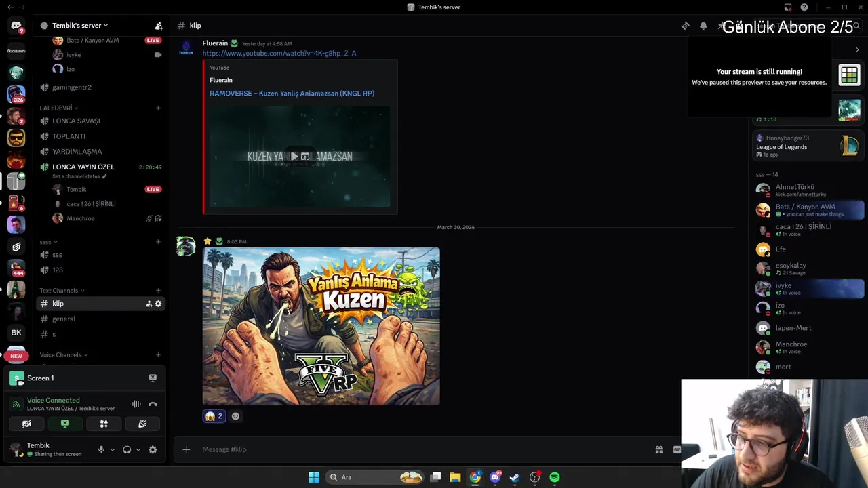The height and width of the screenshot is (488, 868).
Task: Open user settings gear icon
Action: tap(153, 449)
